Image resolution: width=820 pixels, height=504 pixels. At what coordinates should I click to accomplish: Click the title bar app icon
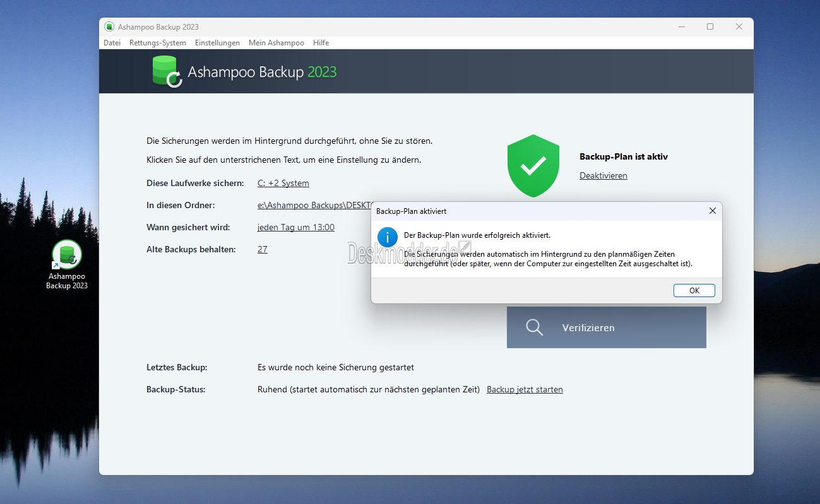click(x=109, y=26)
